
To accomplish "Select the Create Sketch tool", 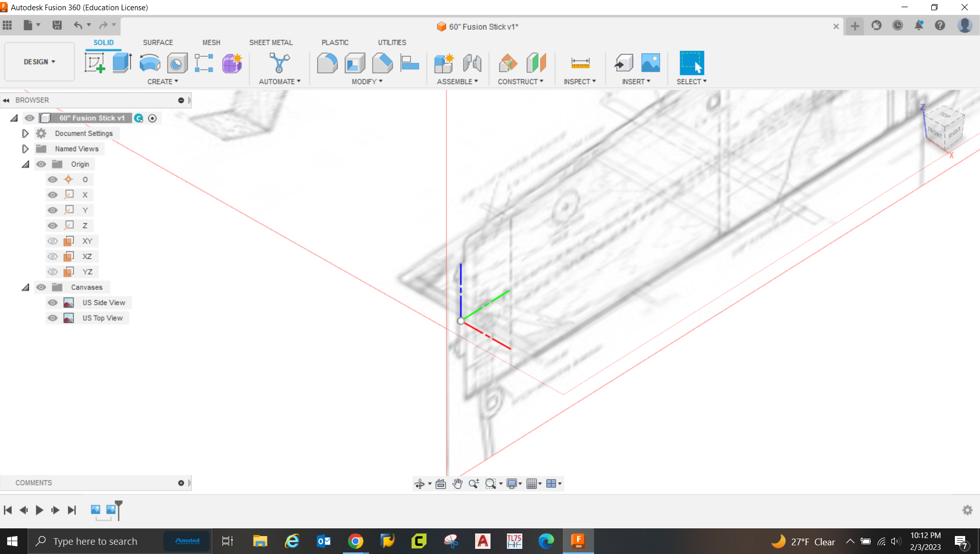I will (x=95, y=62).
